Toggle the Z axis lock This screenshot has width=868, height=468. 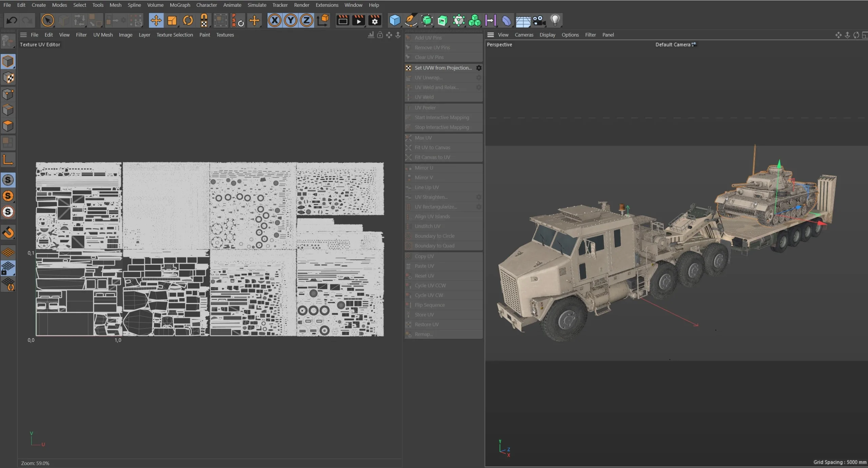pyautogui.click(x=307, y=20)
